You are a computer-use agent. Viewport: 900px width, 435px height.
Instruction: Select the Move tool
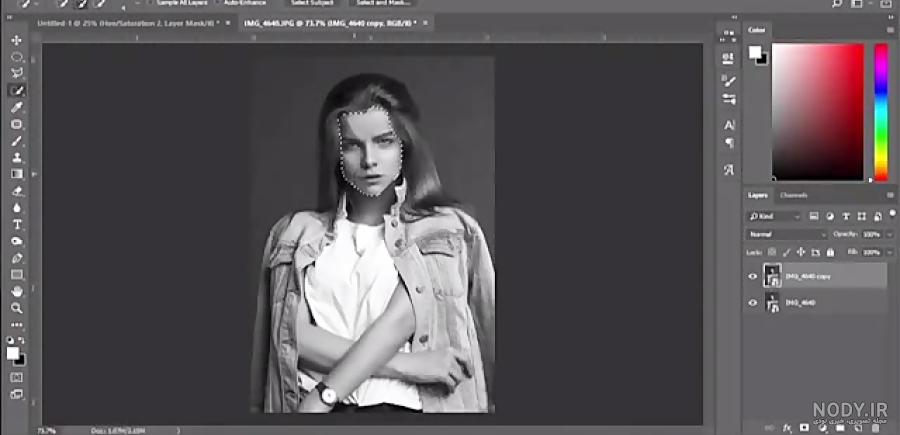coord(17,40)
